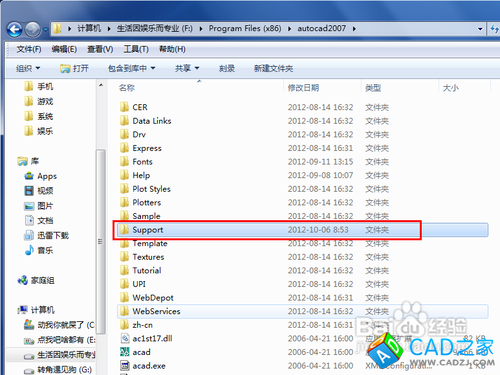Select 计算机 in the address breadcrumb
This screenshot has width=500, height=375.
[89, 29]
